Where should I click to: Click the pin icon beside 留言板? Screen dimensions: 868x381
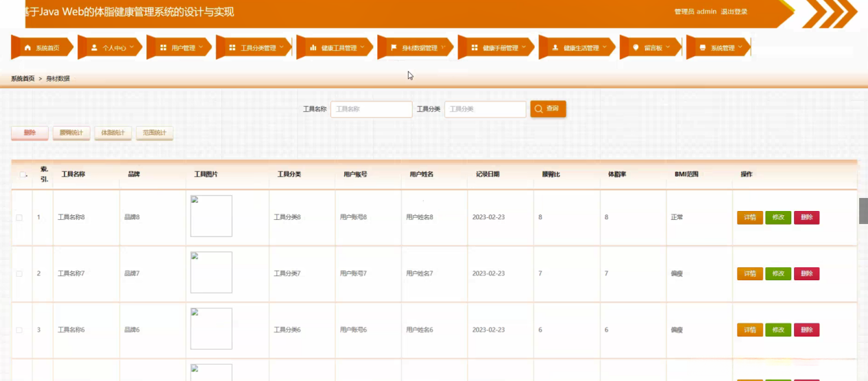636,48
